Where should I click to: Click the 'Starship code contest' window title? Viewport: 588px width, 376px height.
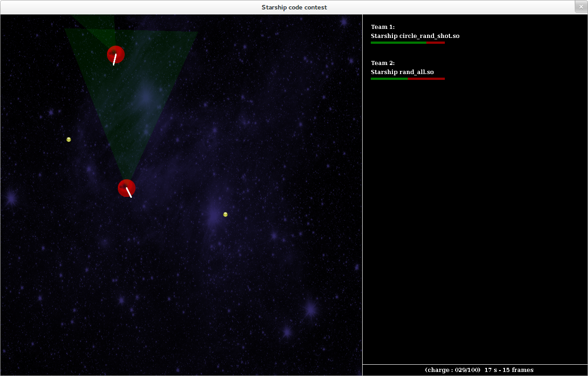coord(294,7)
